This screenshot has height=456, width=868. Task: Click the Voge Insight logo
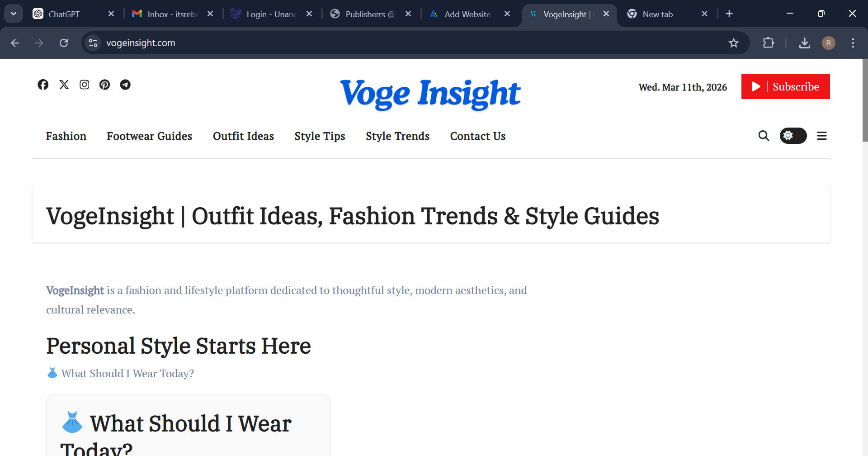[x=430, y=94]
